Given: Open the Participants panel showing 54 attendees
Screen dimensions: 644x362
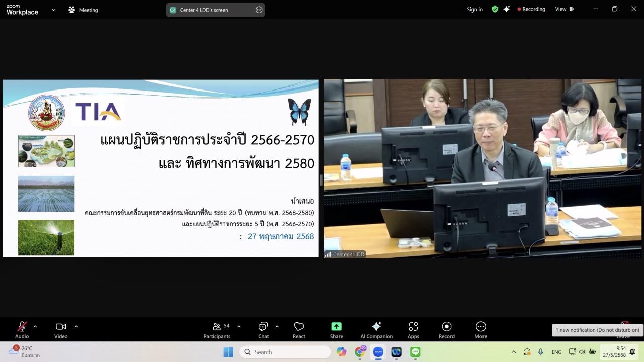Looking at the screenshot, I should pyautogui.click(x=217, y=329).
